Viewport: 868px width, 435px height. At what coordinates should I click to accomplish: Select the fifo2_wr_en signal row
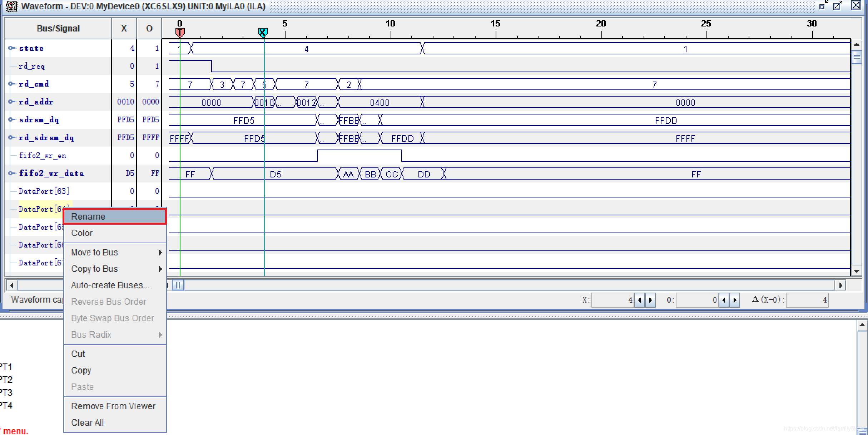pyautogui.click(x=42, y=155)
